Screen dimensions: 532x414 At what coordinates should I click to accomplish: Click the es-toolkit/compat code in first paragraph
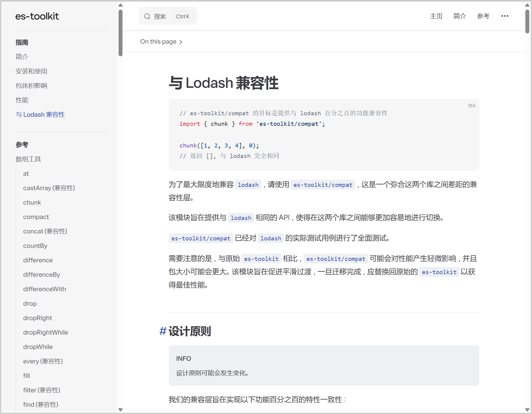[323, 185]
